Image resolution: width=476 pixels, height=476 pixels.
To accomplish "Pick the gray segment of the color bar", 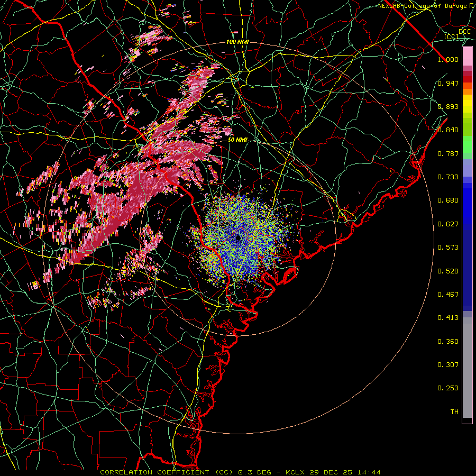I will tap(467, 368).
